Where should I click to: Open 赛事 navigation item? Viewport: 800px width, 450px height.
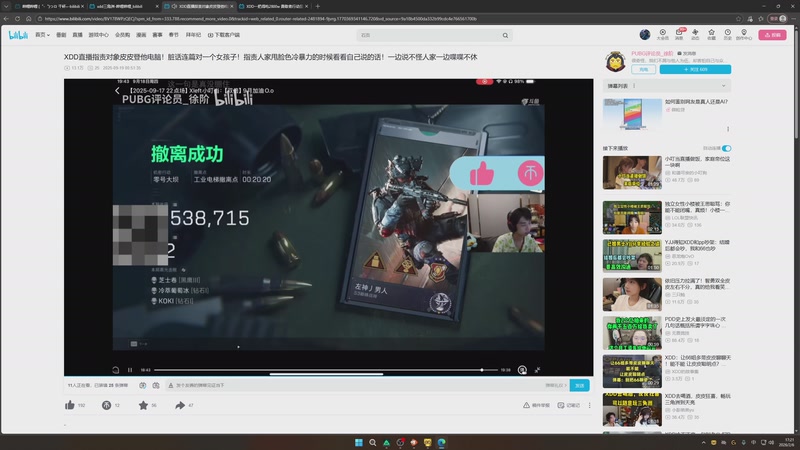pos(157,35)
